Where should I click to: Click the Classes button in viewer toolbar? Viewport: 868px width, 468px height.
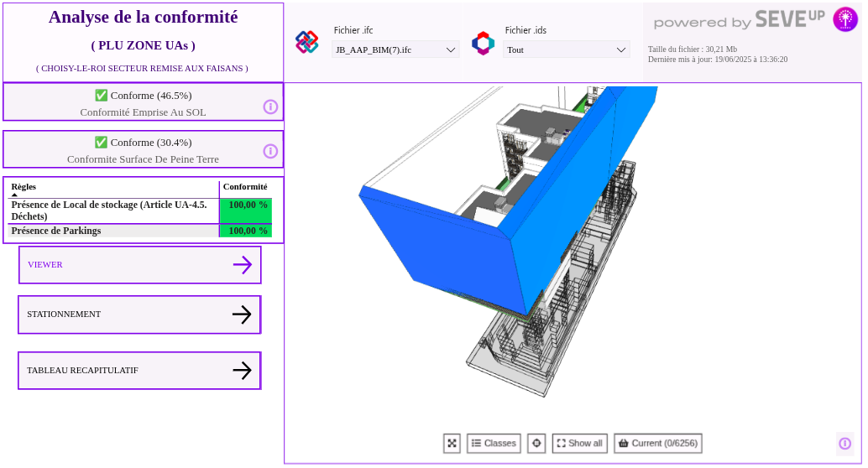coord(494,444)
